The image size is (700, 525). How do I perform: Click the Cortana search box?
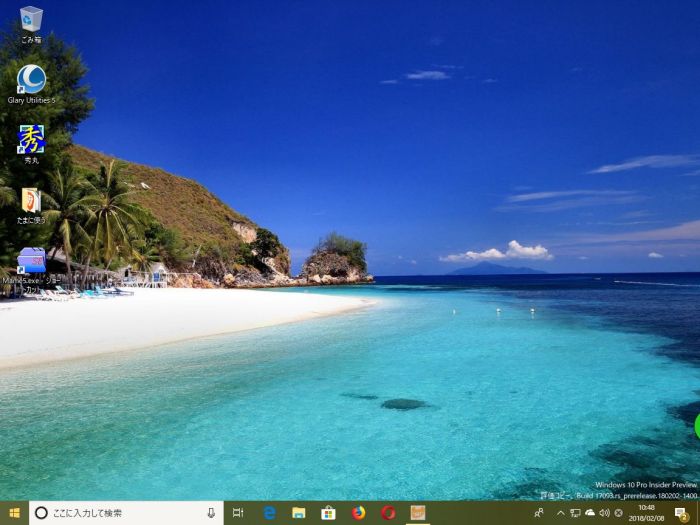coord(120,513)
